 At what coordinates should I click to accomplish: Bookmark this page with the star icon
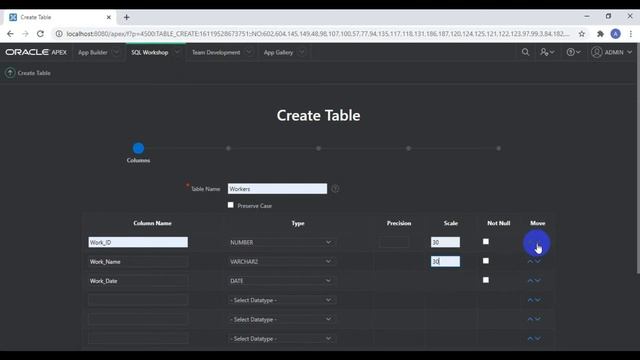coord(582,34)
